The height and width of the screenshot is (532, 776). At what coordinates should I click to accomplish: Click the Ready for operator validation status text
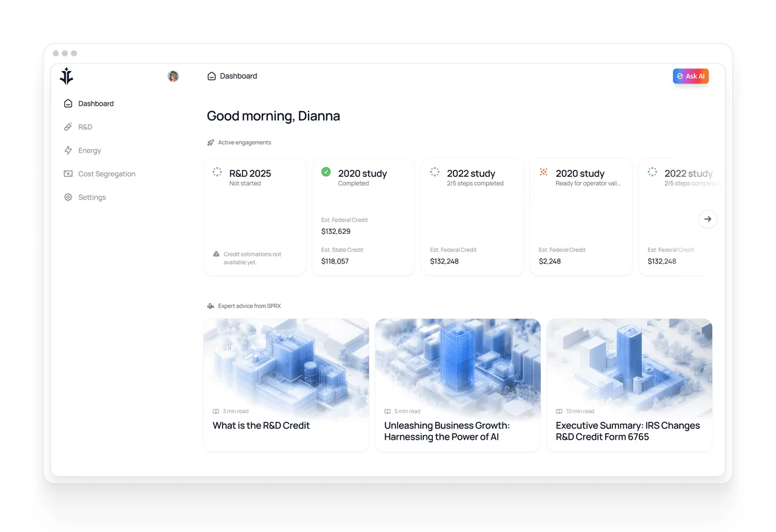(x=588, y=184)
